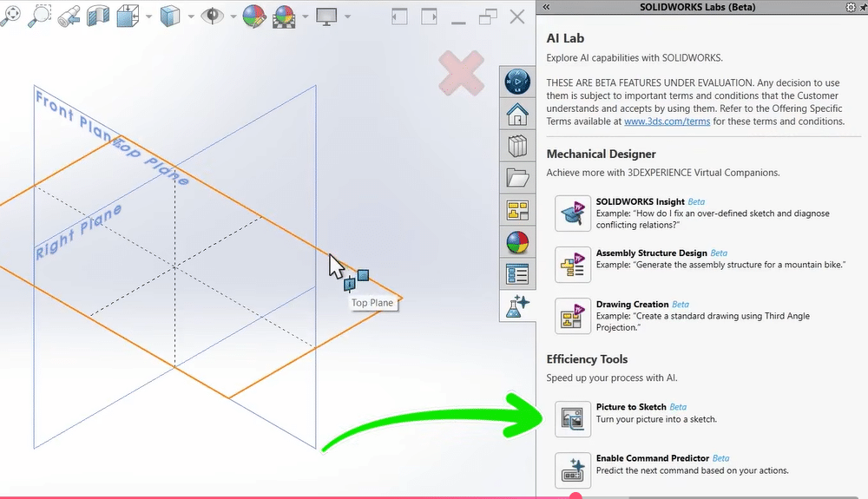Open the Appearances, Scenes and Decals tab
Image resolution: width=868 pixels, height=499 pixels.
pos(517,242)
